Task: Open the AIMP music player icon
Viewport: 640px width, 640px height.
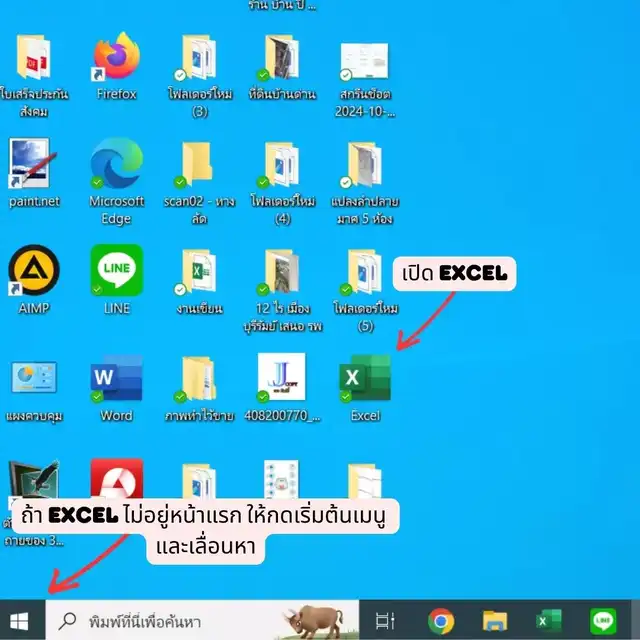Action: point(34,271)
